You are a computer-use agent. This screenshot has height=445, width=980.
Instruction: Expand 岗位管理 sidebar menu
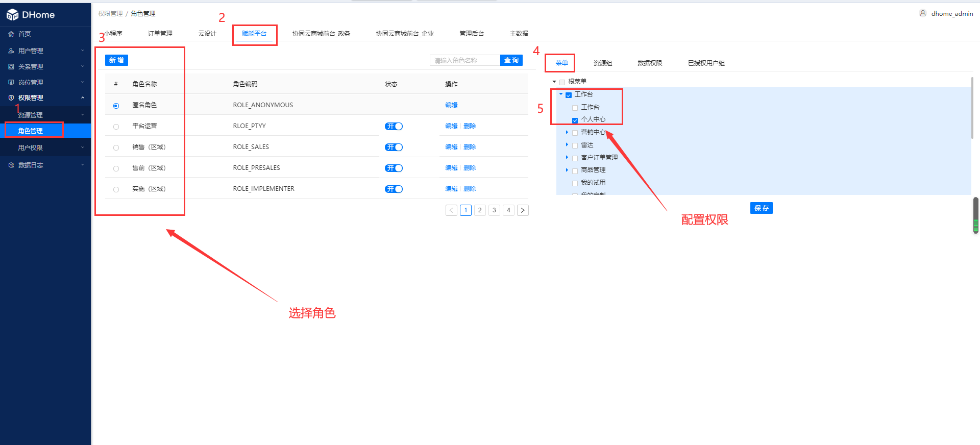point(83,82)
